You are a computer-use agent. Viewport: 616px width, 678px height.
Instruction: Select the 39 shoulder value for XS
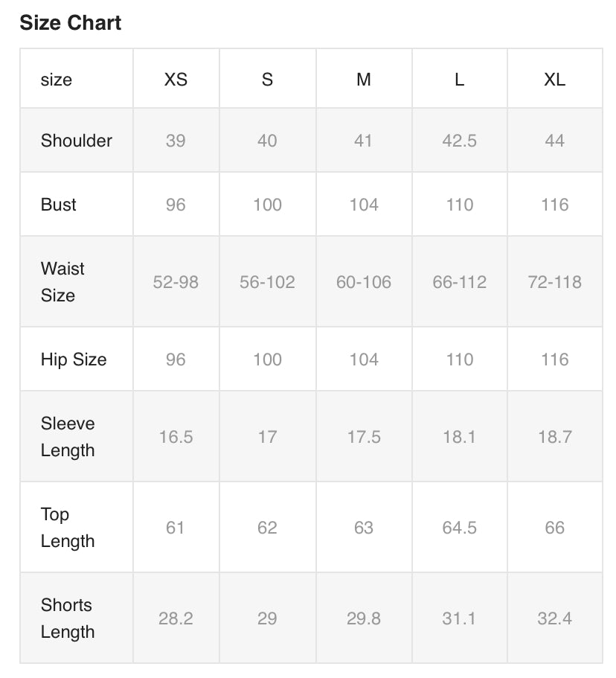(x=176, y=141)
